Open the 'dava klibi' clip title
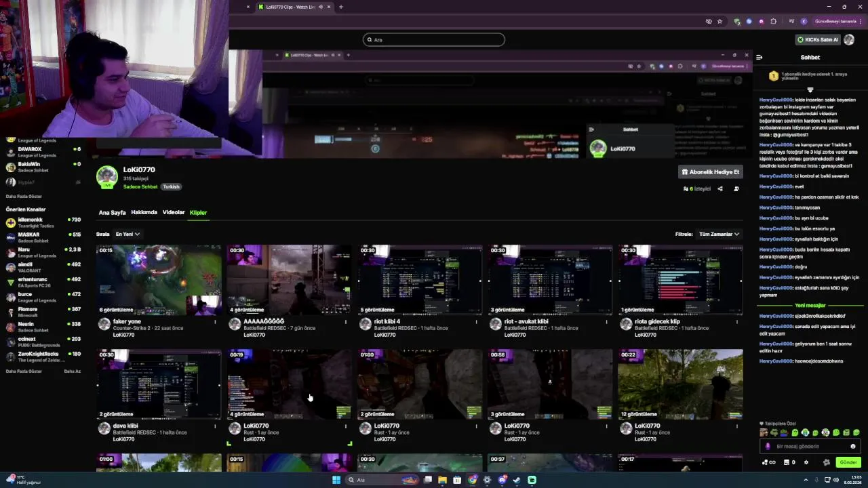This screenshot has width=868, height=488. pos(125,426)
